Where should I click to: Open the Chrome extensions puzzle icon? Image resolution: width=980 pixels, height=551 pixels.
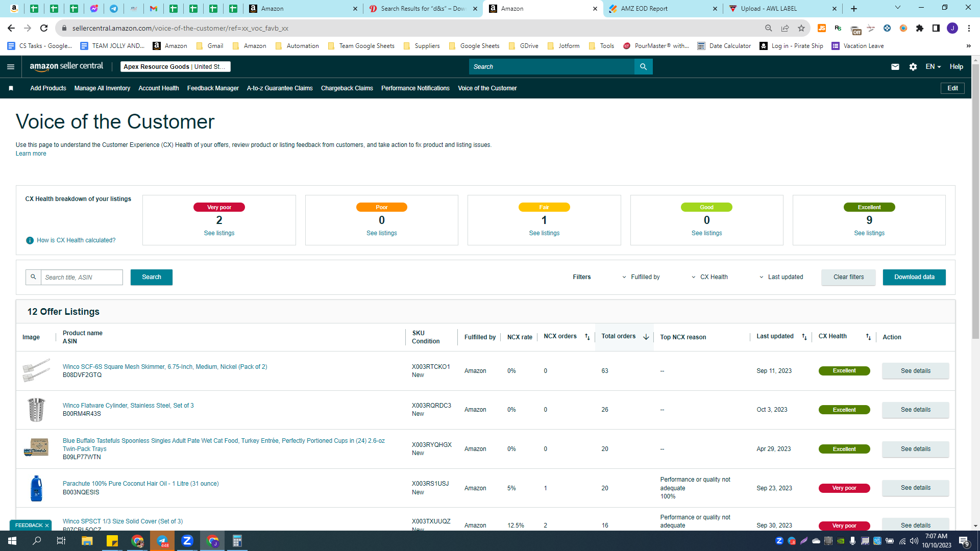(920, 28)
